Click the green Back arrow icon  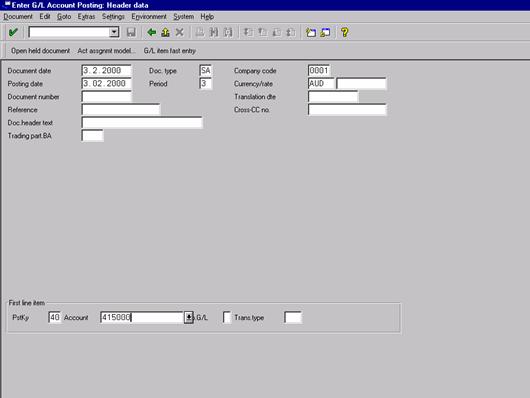tap(151, 32)
